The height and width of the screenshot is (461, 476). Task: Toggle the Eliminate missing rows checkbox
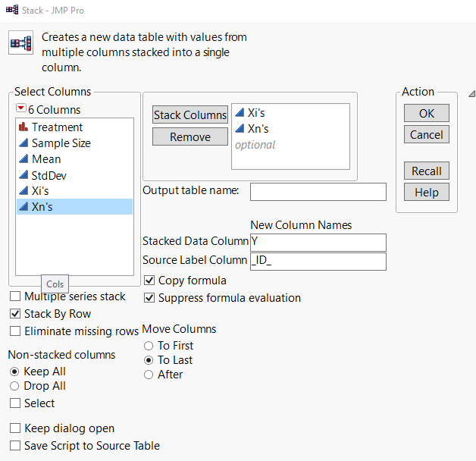[16, 331]
